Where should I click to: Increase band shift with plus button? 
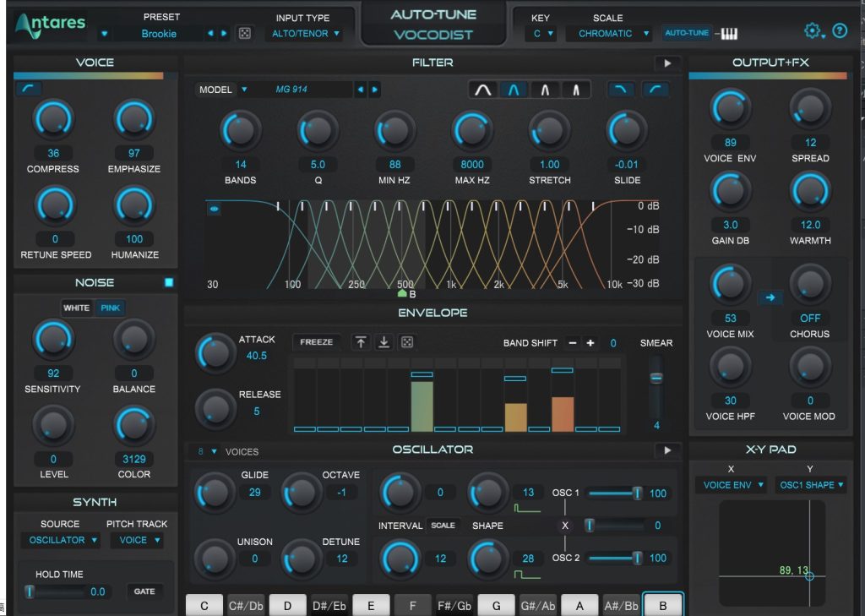[x=590, y=343]
